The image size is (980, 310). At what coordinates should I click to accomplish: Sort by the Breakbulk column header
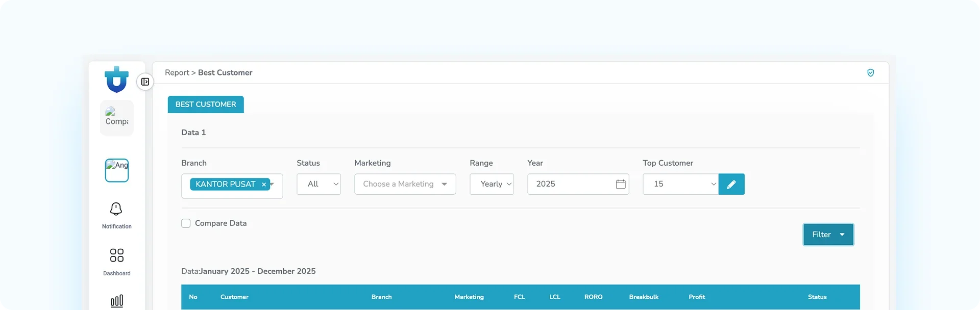click(x=644, y=297)
